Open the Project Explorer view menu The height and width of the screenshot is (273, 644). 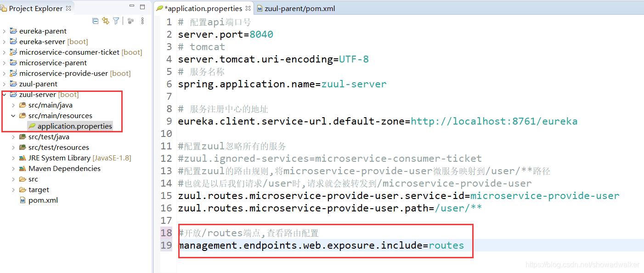click(142, 21)
